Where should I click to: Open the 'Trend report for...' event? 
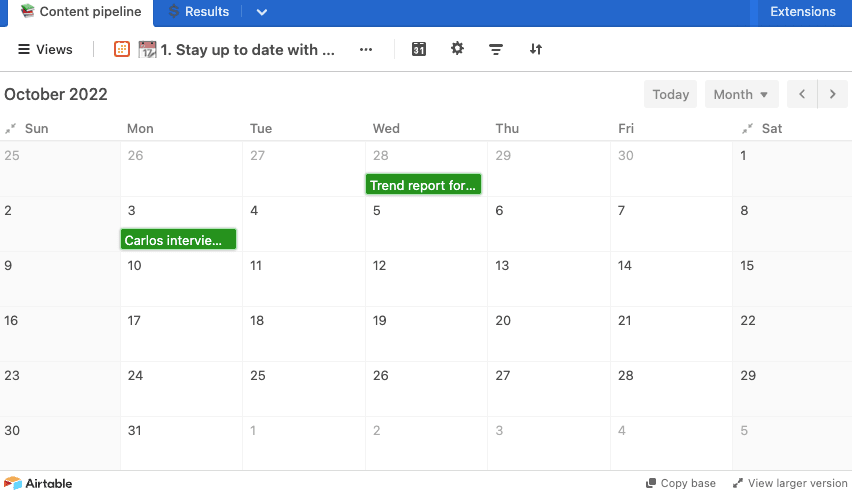423,185
